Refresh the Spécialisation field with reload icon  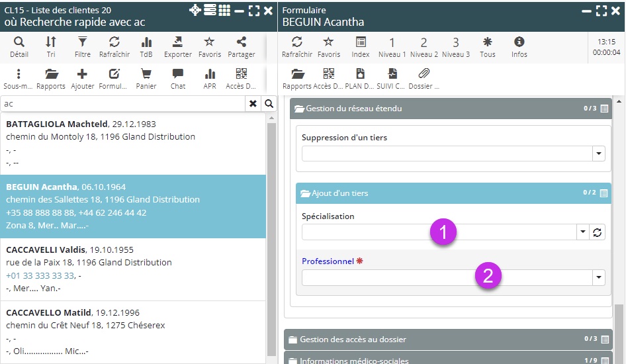[x=598, y=232]
